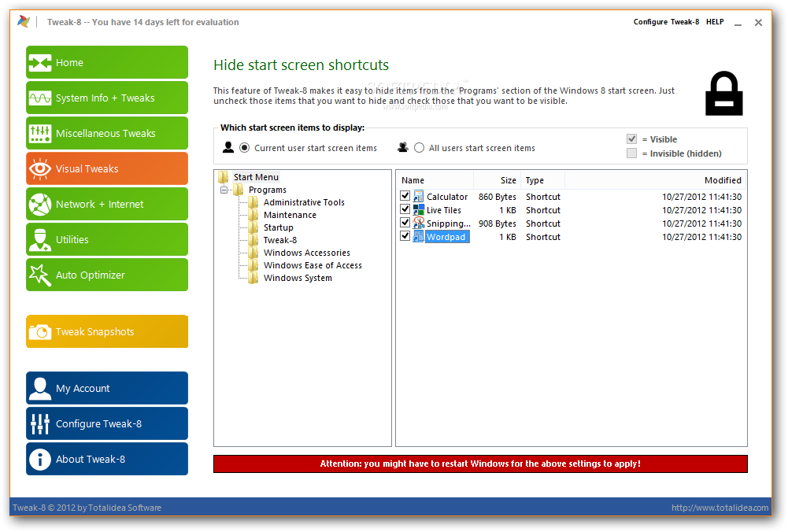Open System Info + Tweaks section
This screenshot has height=532, width=788.
click(x=107, y=98)
